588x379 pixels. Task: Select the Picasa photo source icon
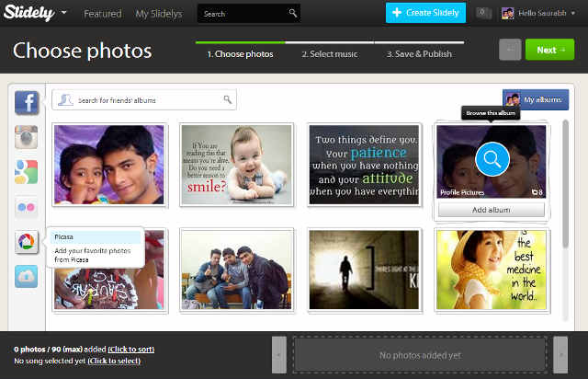coord(27,242)
